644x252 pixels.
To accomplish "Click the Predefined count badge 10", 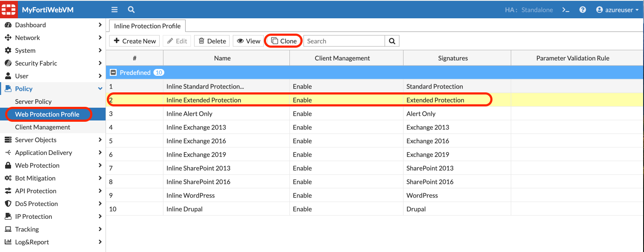I will [x=159, y=73].
